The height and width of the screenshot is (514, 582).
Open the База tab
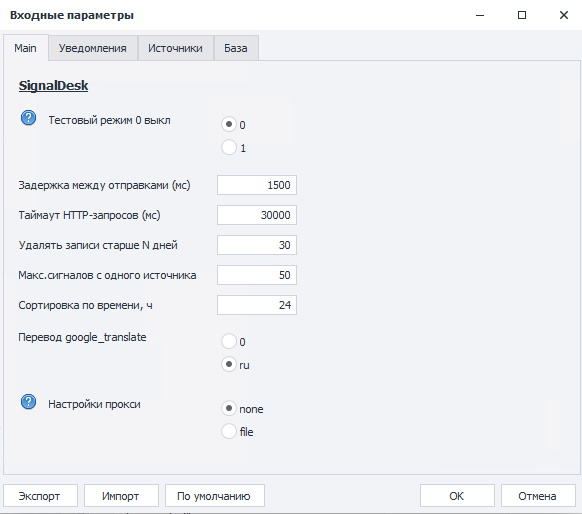[236, 48]
